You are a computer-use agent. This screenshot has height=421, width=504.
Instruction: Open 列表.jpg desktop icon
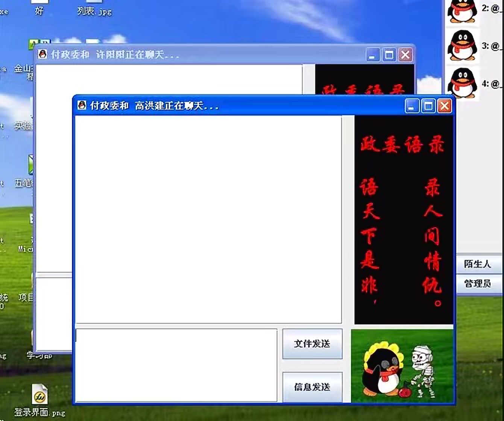coord(94,8)
